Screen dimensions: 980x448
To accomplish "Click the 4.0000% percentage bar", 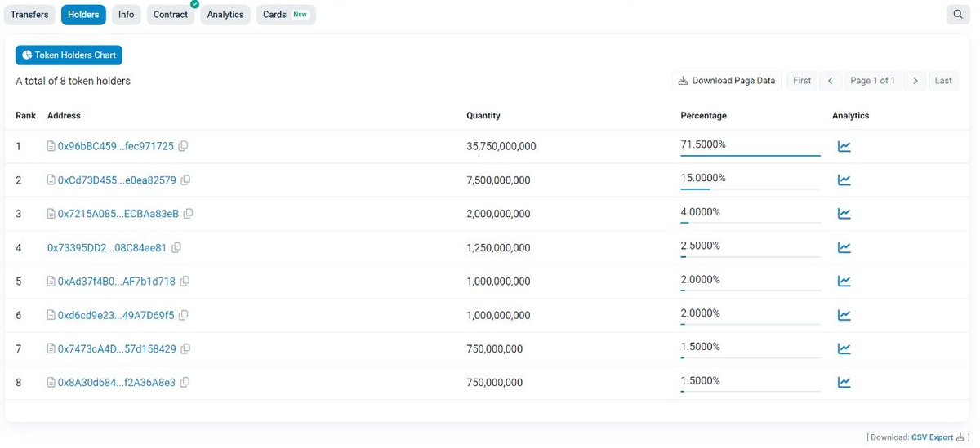I will pos(751,222).
